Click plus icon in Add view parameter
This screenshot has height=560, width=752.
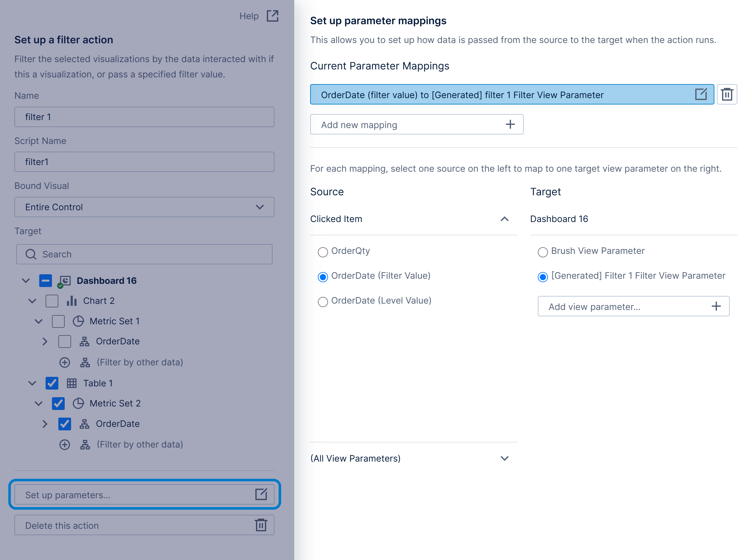click(x=716, y=306)
